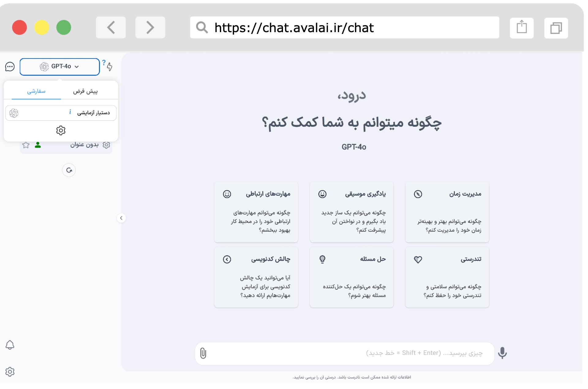Open the GPT-4o model dropdown

[60, 67]
